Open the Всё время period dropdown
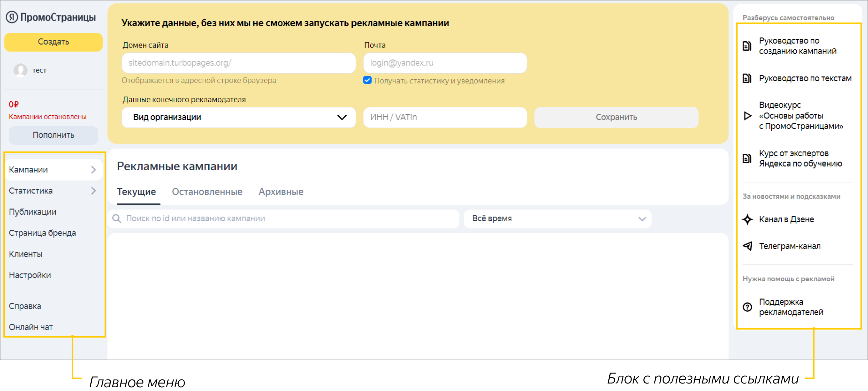 pos(558,218)
